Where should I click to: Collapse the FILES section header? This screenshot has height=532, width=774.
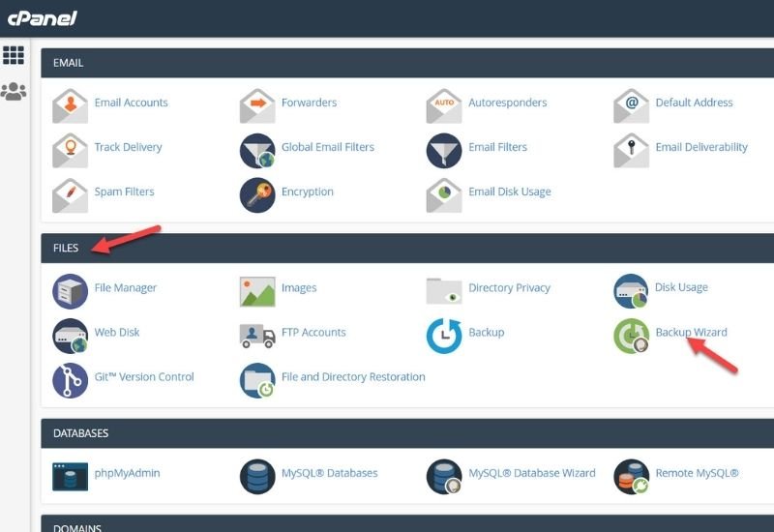tap(407, 248)
